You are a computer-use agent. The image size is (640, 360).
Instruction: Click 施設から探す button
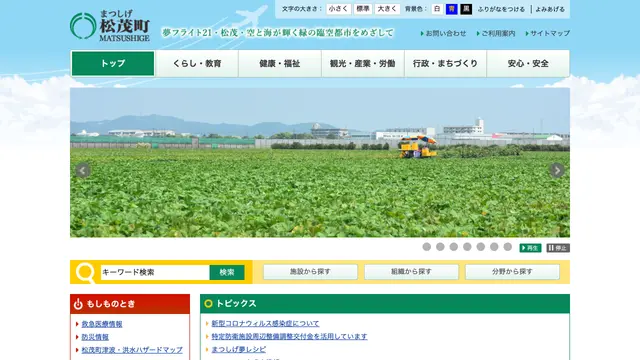pyautogui.click(x=310, y=272)
